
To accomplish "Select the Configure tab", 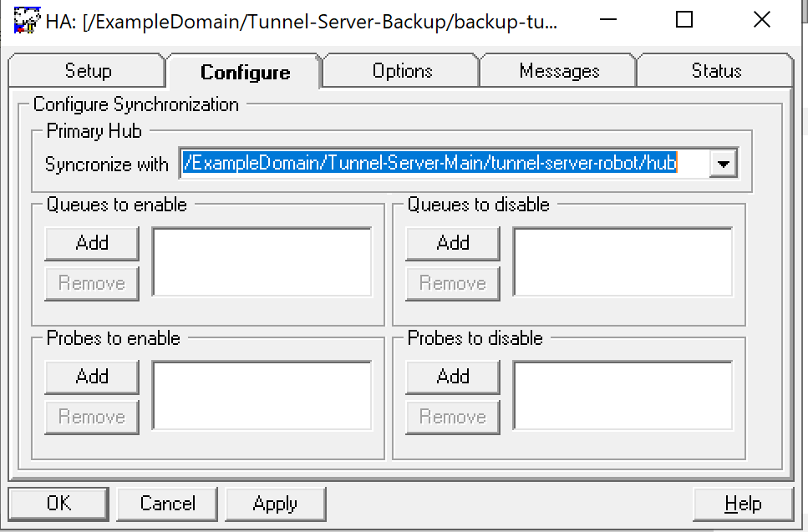I will coord(245,73).
